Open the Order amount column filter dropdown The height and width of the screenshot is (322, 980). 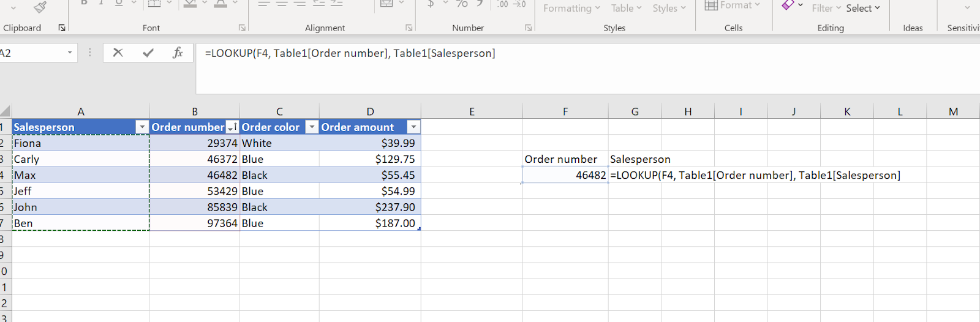(x=413, y=127)
